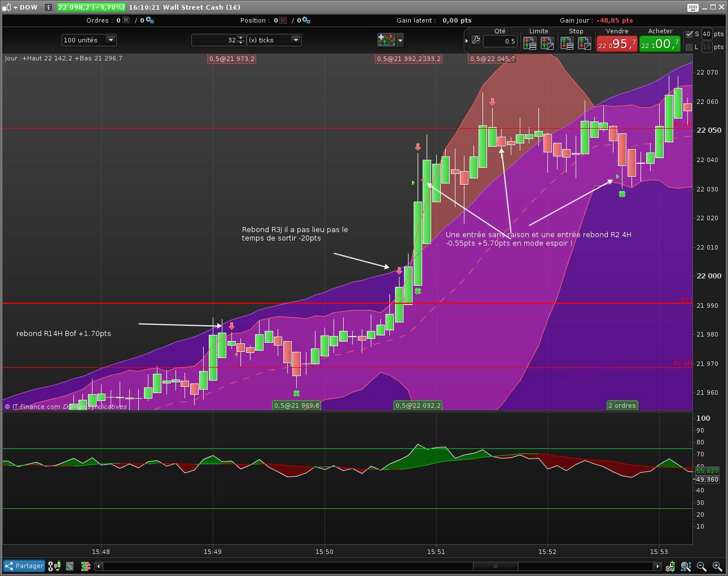Click the Qté quantity input field
Viewport: 728px width, 576px height.
pos(500,41)
